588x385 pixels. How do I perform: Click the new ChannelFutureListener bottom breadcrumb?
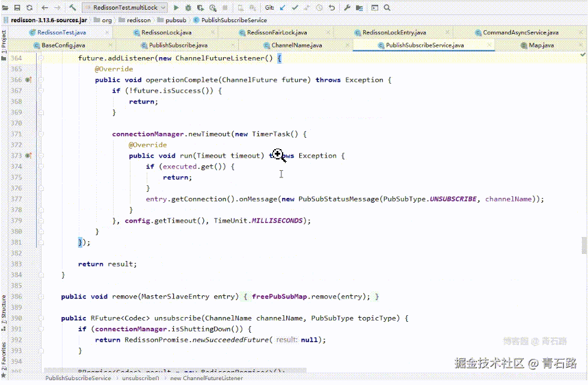206,378
